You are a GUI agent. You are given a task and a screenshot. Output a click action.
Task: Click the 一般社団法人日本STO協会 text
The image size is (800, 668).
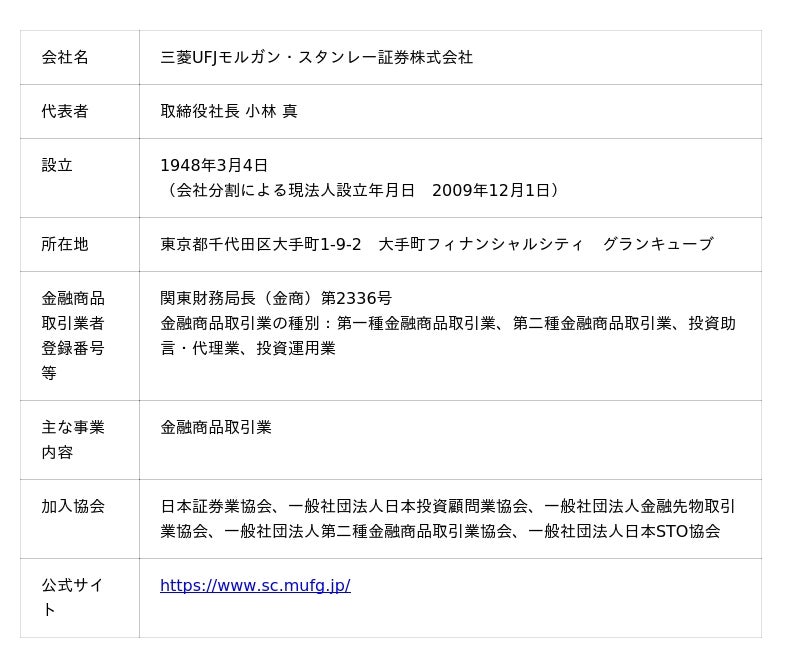click(623, 532)
